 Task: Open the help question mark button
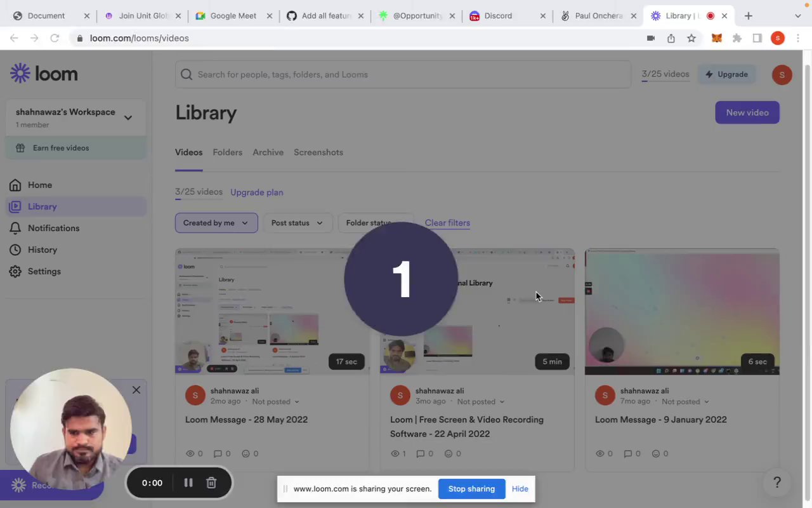(777, 483)
